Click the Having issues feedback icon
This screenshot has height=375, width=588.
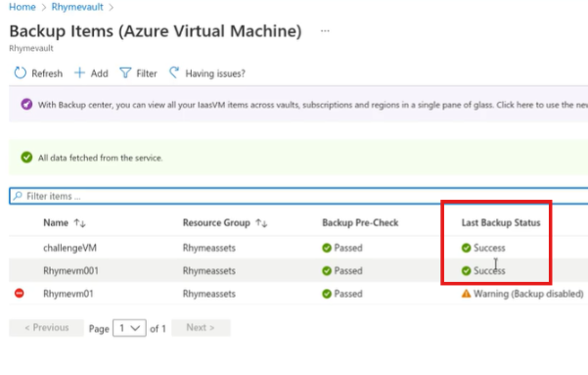coord(174,72)
